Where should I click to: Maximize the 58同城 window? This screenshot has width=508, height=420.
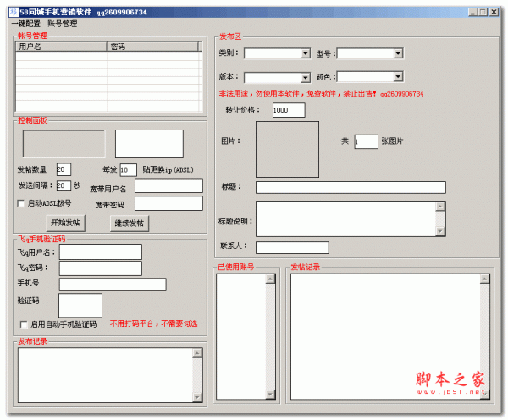483,13
